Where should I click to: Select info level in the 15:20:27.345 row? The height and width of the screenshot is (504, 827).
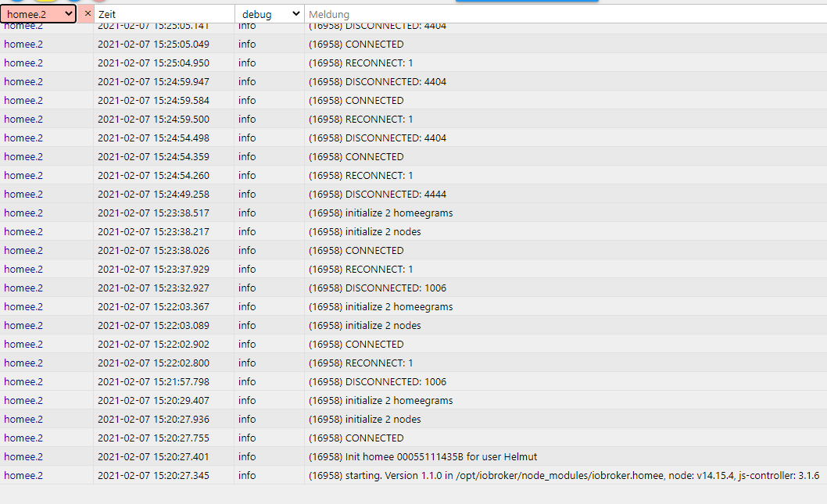[x=247, y=476]
